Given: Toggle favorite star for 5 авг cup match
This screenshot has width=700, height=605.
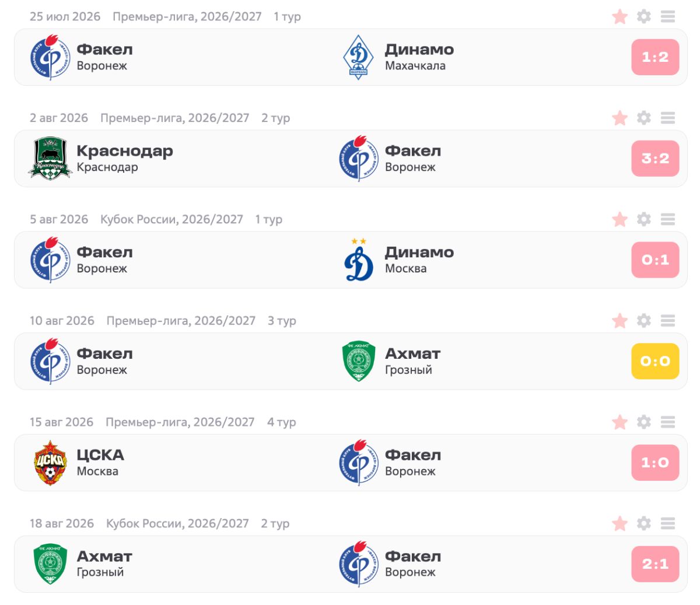Looking at the screenshot, I should 619,219.
